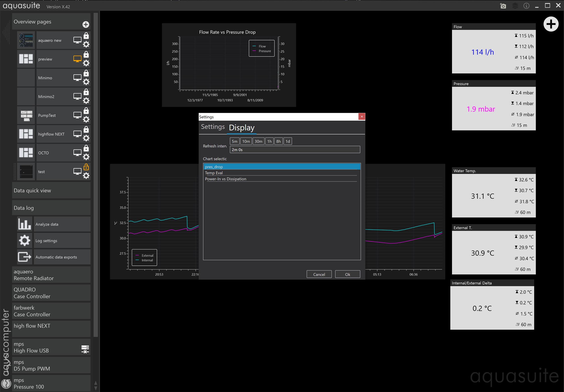Toggle the lock on PumpTest page

click(x=86, y=111)
